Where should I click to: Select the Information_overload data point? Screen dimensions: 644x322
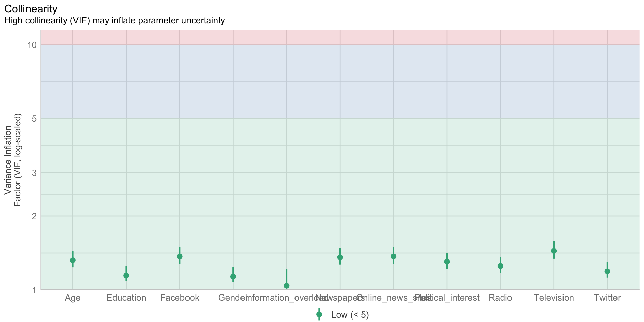[287, 286]
